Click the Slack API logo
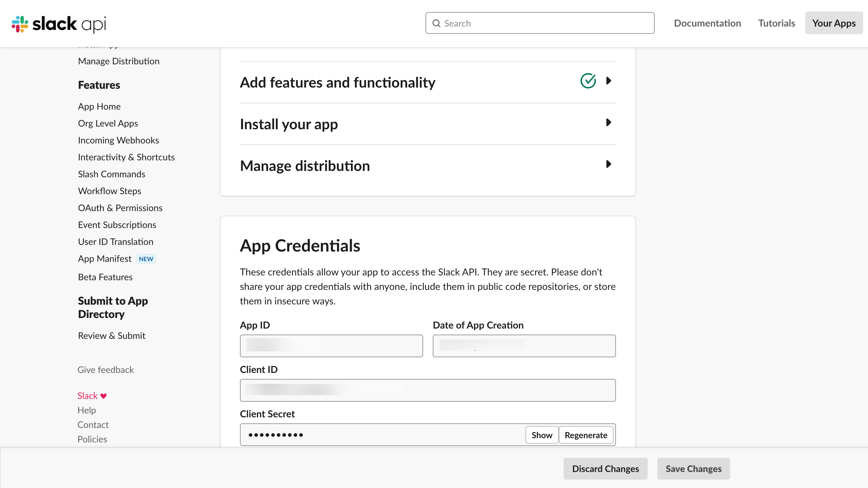 click(59, 24)
